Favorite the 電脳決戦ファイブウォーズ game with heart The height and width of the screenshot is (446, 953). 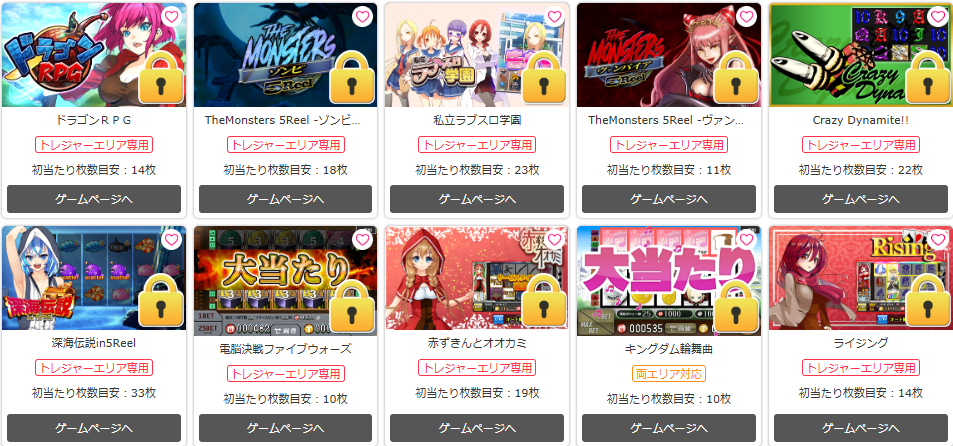pyautogui.click(x=363, y=239)
